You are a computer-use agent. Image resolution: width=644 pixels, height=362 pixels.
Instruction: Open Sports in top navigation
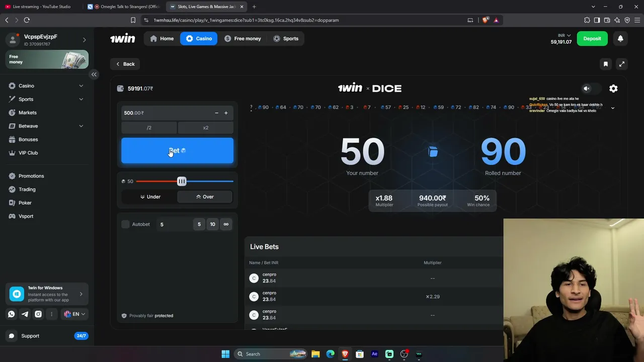(x=286, y=39)
